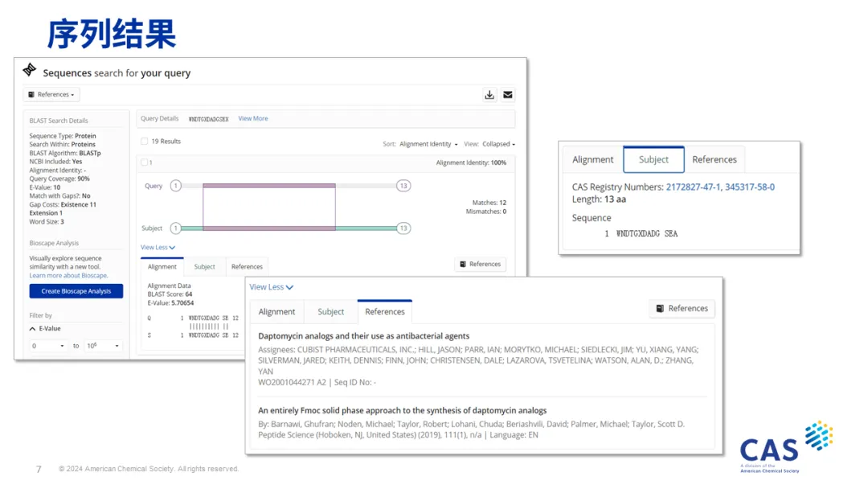
Task: Open the E-Value maximum dropdown
Action: pos(102,346)
